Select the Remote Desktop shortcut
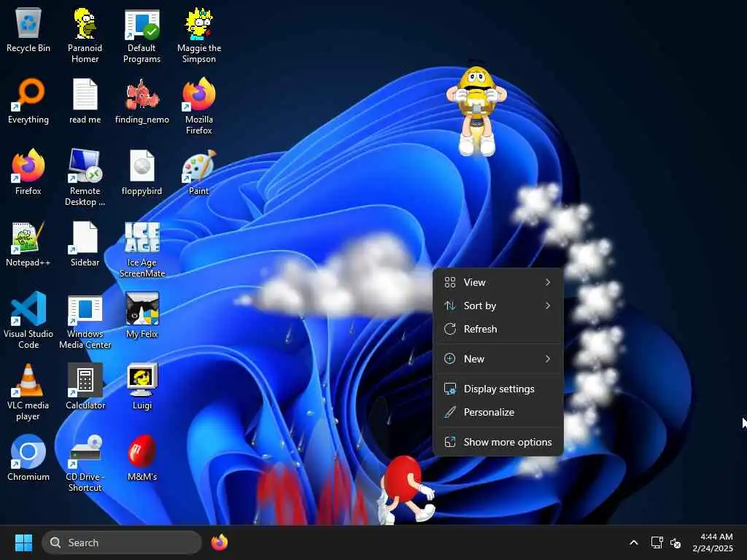Image resolution: width=747 pixels, height=560 pixels. pos(85,178)
